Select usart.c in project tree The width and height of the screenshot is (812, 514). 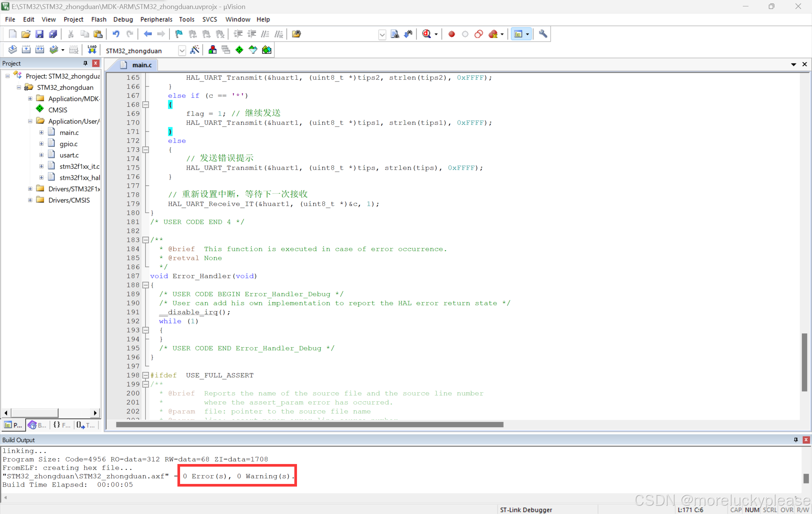click(x=69, y=155)
